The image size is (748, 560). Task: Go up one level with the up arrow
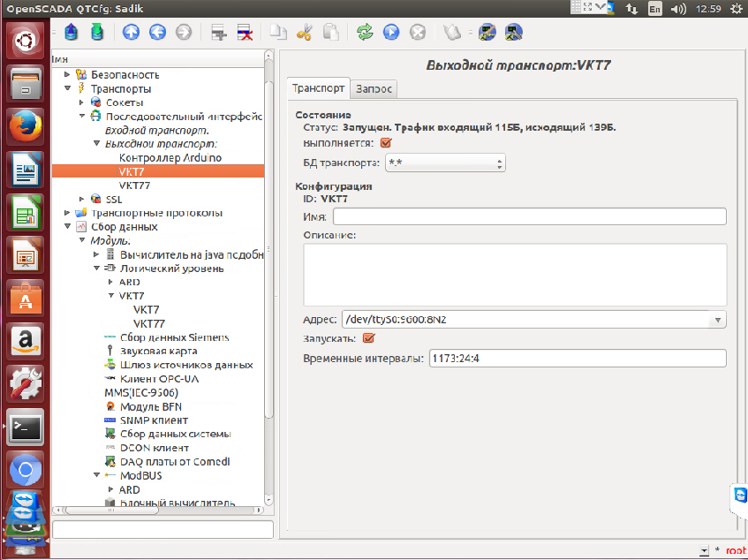point(131,33)
